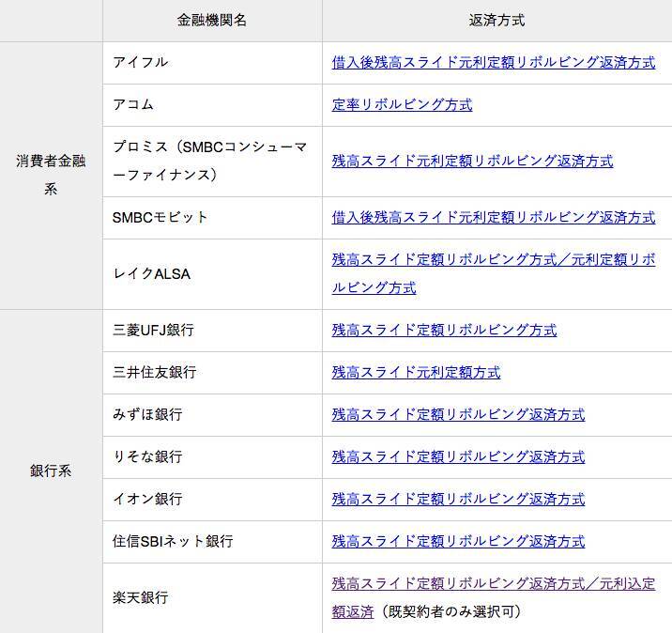Open the 住信SBIネット銀行 repayment method link
Image resolution: width=672 pixels, height=633 pixels.
(x=458, y=542)
